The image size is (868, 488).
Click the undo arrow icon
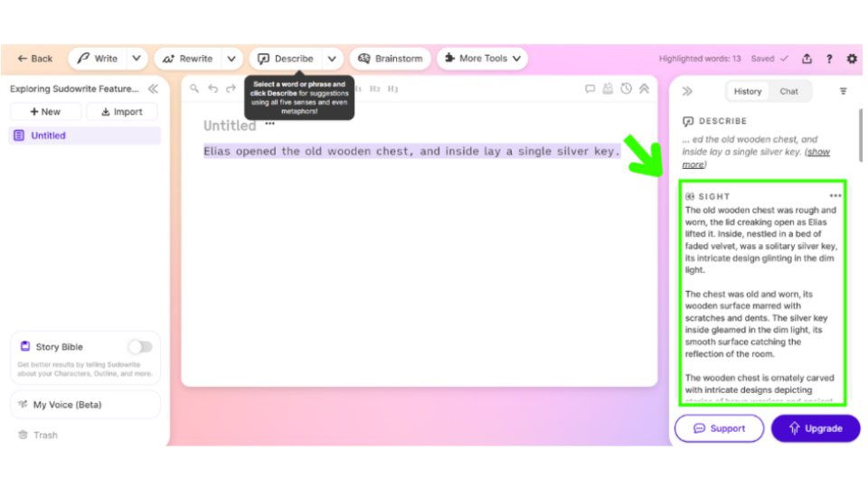tap(213, 89)
